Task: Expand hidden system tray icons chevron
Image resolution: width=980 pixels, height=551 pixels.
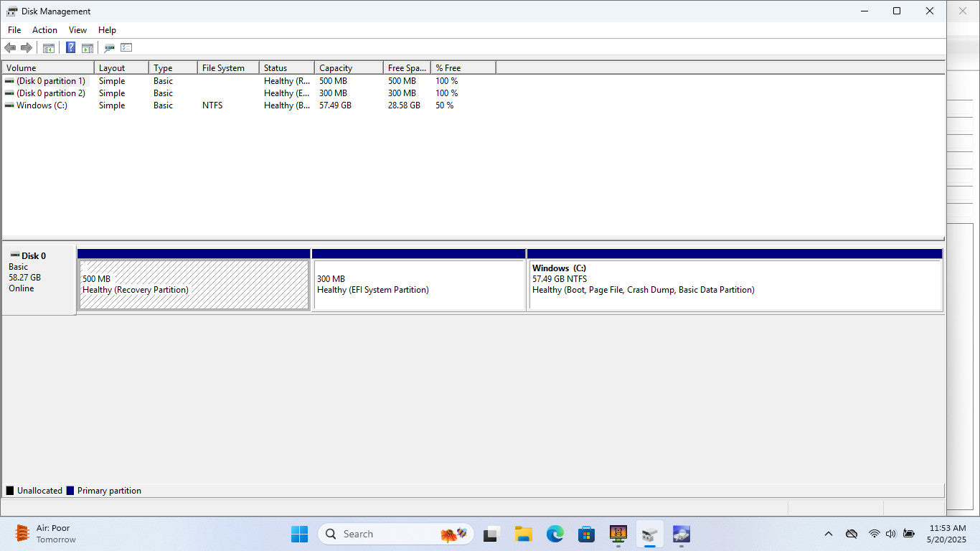Action: coord(829,534)
